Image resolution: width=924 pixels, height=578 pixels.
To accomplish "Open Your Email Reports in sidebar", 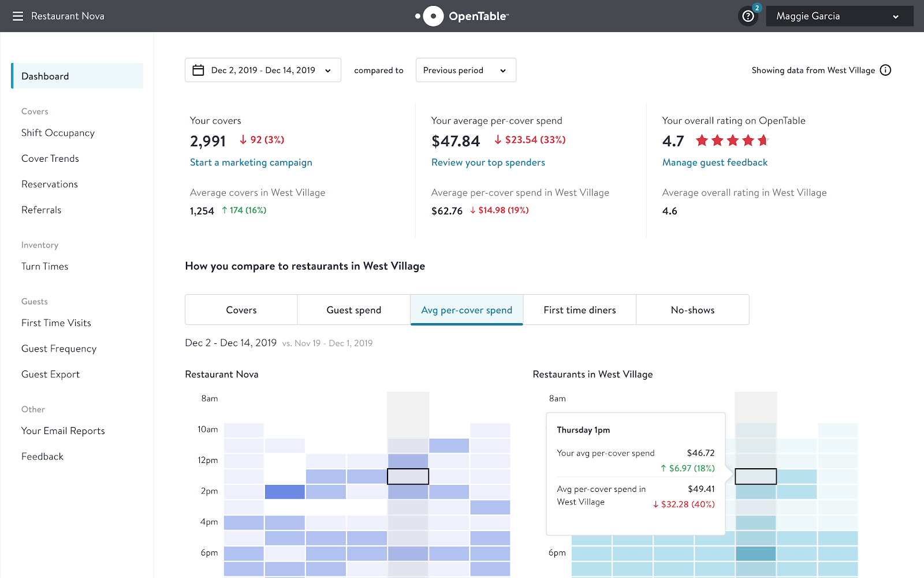I will click(x=63, y=431).
